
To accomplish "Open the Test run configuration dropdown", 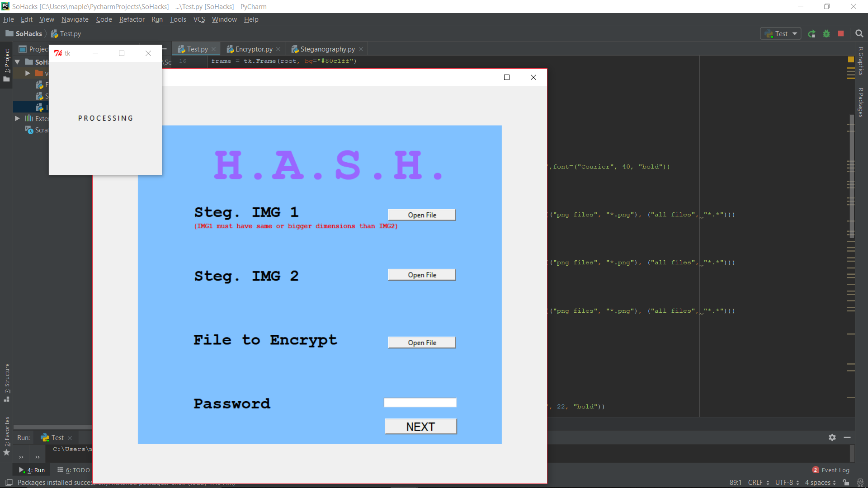I will click(781, 34).
